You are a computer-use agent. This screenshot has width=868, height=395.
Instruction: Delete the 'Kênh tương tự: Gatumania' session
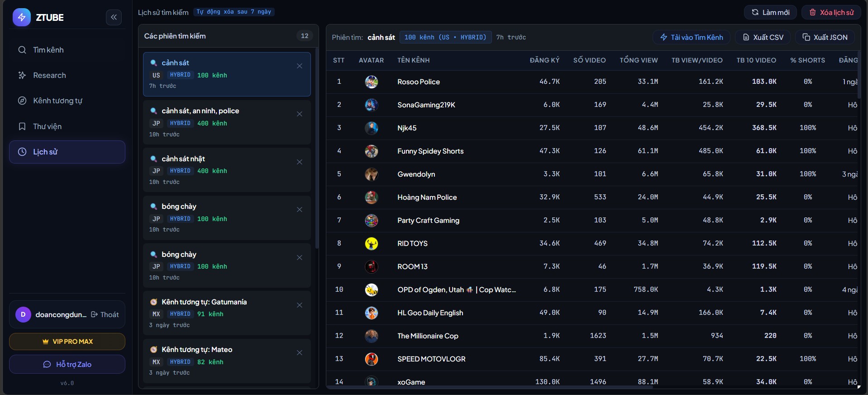300,305
